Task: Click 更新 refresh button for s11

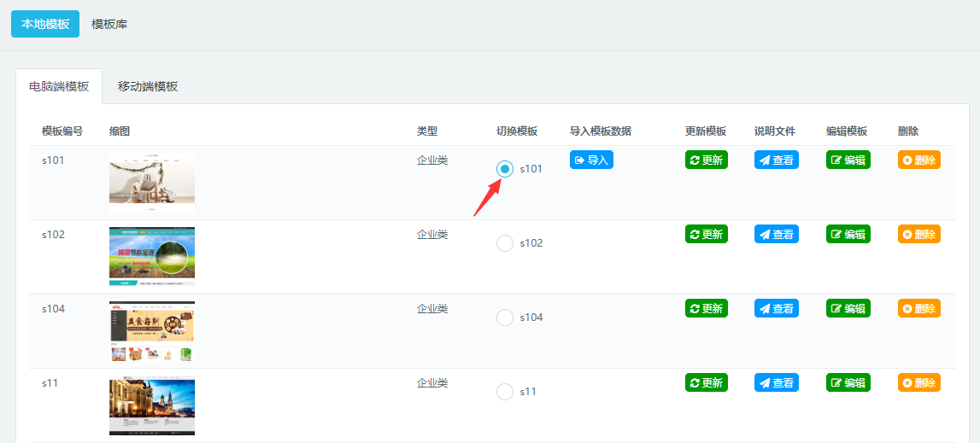Action: (706, 382)
